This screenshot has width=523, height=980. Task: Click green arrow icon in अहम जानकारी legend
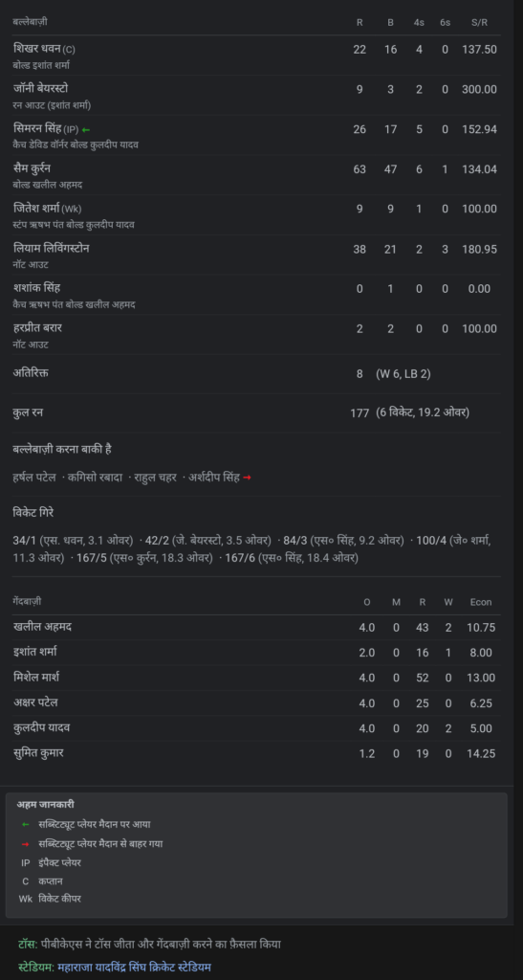[26, 824]
